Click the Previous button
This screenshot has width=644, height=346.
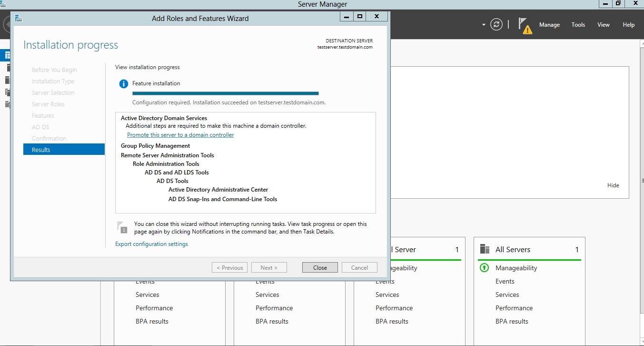tap(229, 267)
